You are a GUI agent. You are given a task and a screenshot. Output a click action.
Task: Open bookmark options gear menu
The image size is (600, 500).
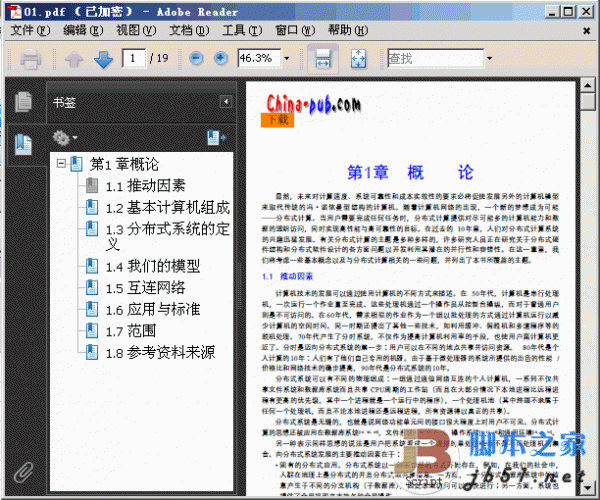click(64, 138)
